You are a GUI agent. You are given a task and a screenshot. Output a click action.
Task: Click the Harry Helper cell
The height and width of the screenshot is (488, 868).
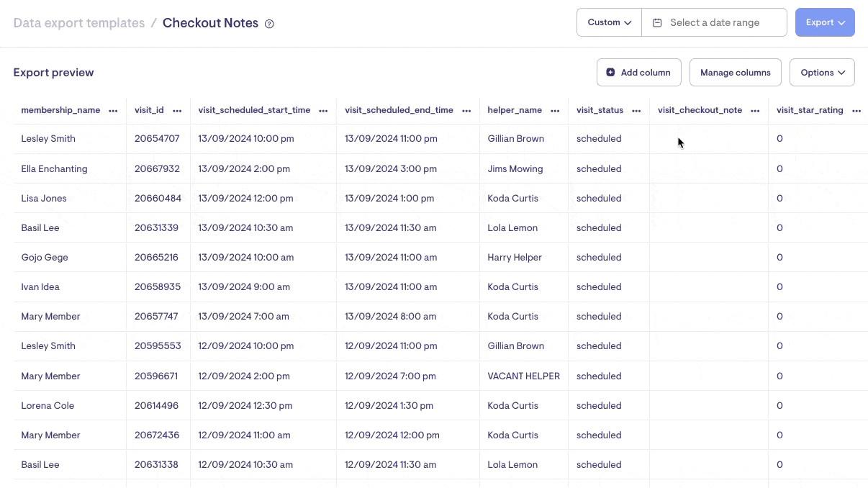pos(515,257)
